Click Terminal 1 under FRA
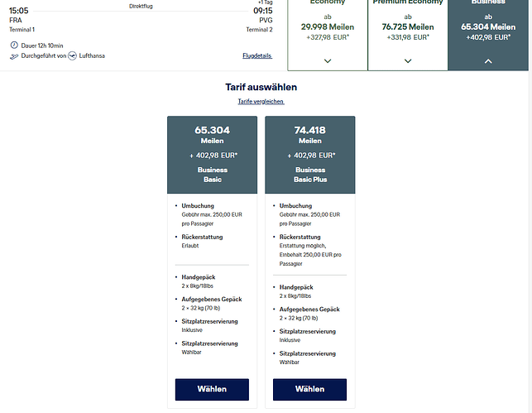Screen dimensions: 532x413 point(22,30)
